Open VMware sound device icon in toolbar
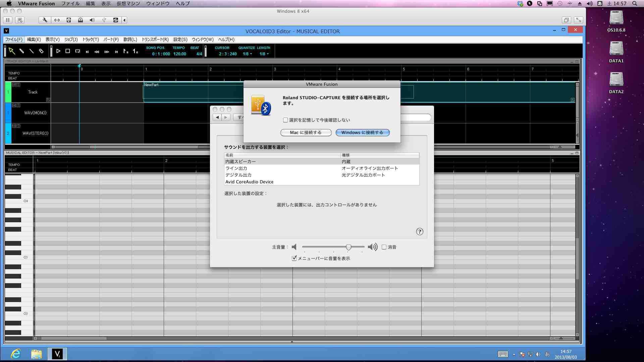 pyautogui.click(x=92, y=20)
